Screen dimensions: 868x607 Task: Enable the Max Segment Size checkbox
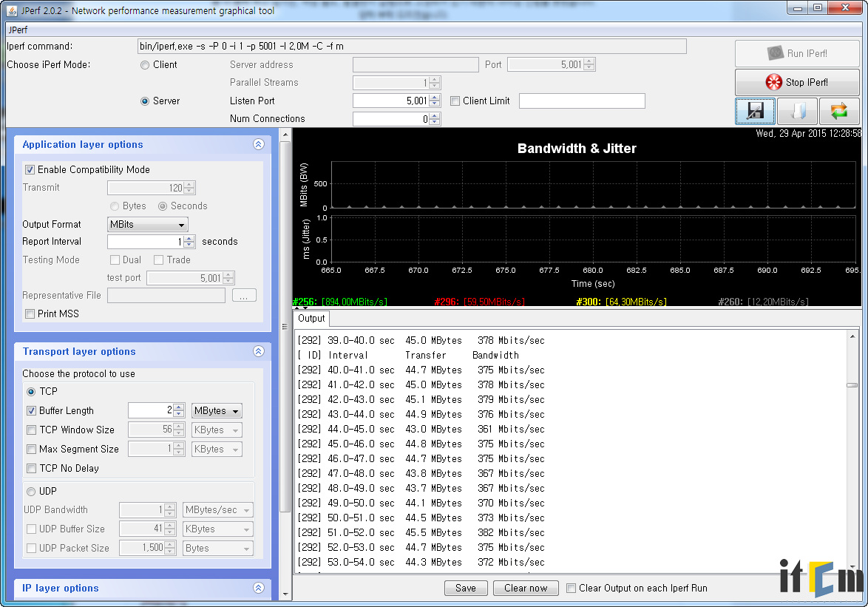coord(31,450)
